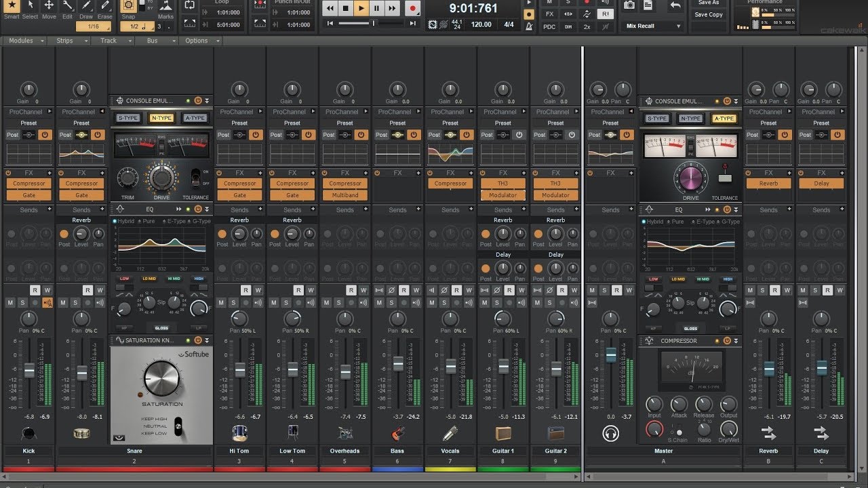Click the Rewind transport button

coord(330,8)
